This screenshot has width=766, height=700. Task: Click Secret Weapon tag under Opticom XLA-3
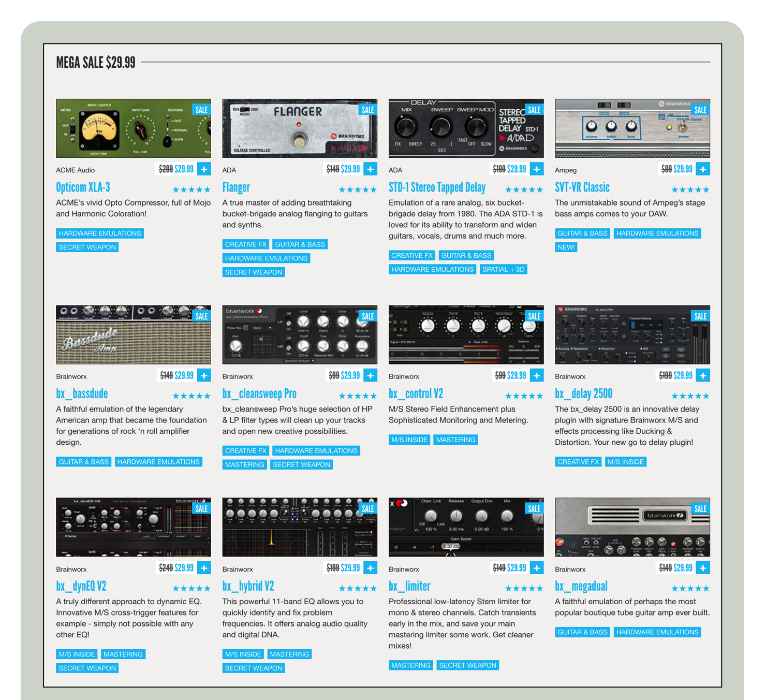87,247
